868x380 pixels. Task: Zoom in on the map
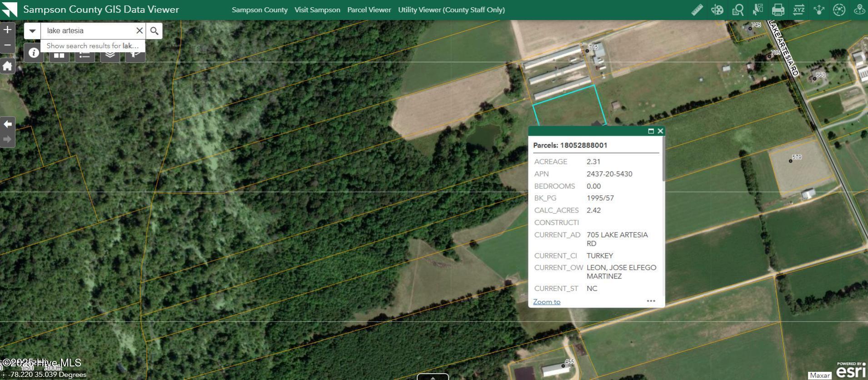7,30
